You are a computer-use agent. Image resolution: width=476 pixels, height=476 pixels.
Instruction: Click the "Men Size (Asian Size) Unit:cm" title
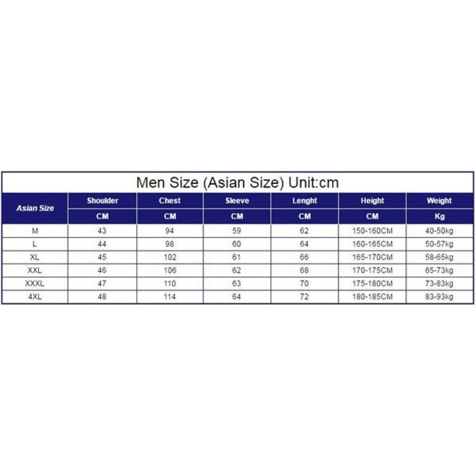point(238,183)
